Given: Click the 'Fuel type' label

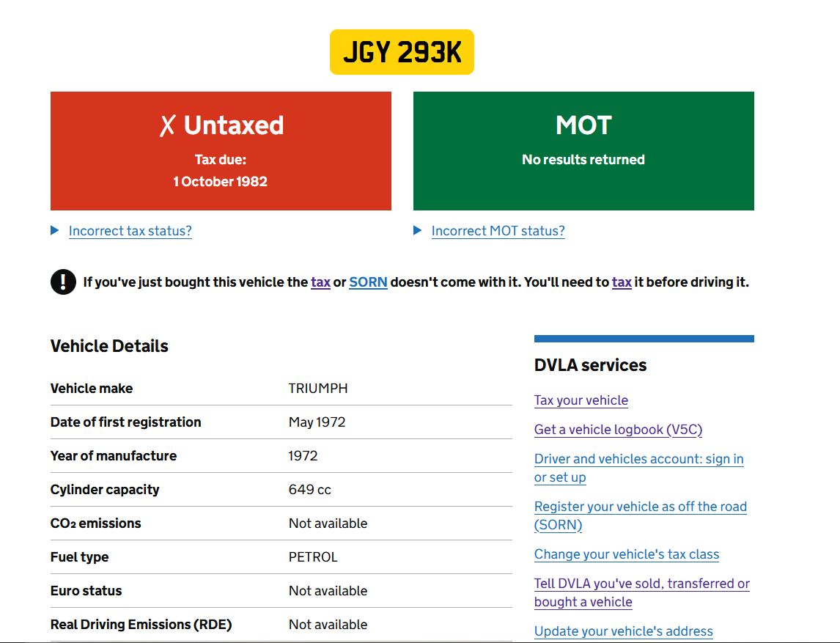Looking at the screenshot, I should click(79, 557).
